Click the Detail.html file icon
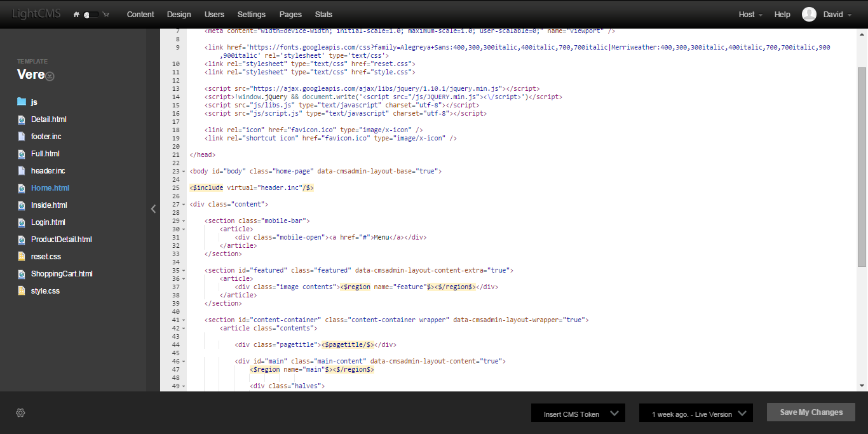 coord(21,119)
